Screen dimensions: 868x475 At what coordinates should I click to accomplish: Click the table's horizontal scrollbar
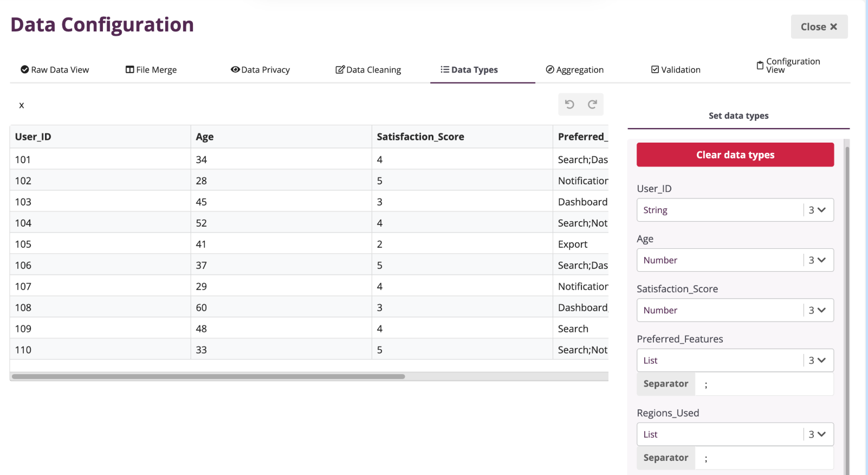click(208, 376)
